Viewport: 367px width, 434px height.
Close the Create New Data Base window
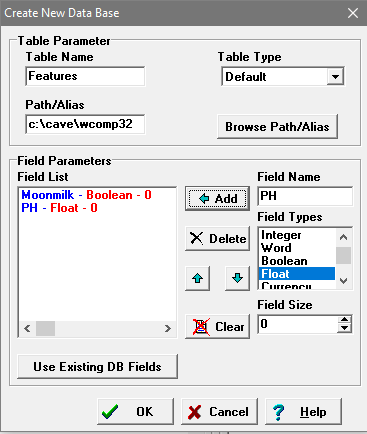click(353, 13)
